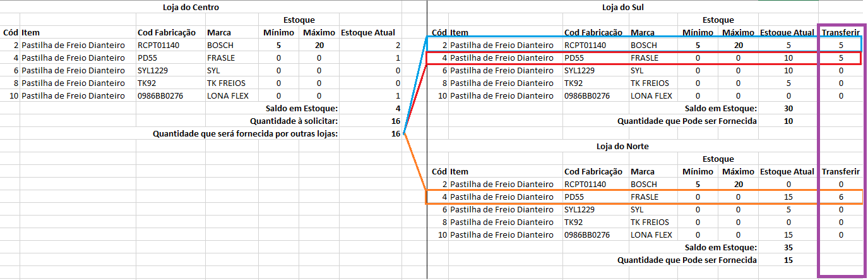The height and width of the screenshot is (280, 868).
Task: Select Quantidade que Pode ser Fornecida value 10
Action: [x=788, y=121]
